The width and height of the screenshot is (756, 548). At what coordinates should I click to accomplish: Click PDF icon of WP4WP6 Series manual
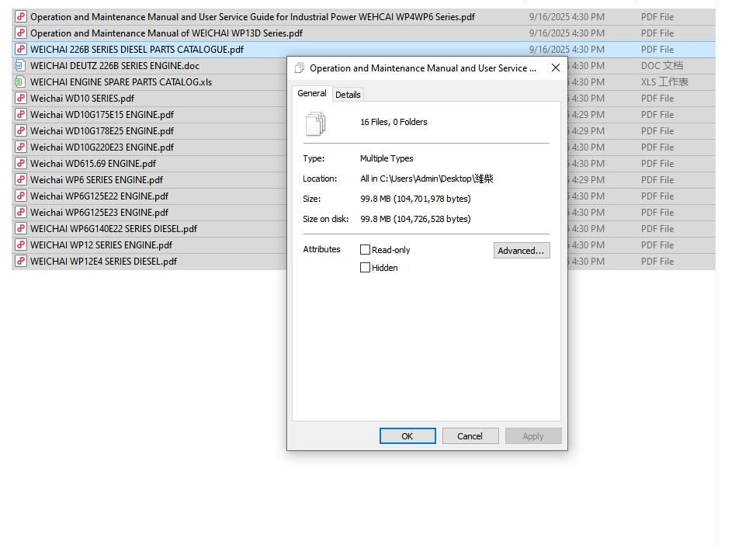click(x=20, y=17)
